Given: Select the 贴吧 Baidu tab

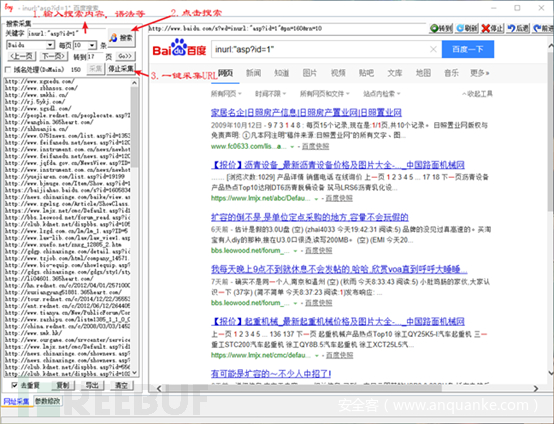Looking at the screenshot, I should (x=366, y=73).
